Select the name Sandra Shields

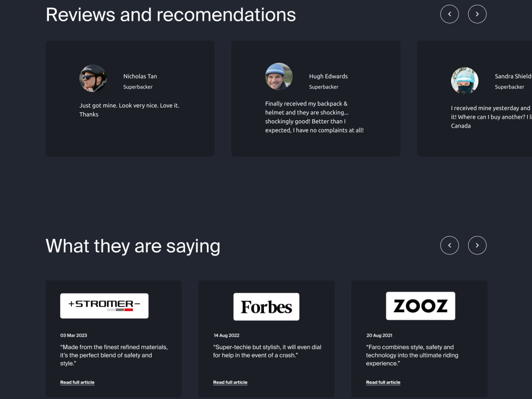pos(513,76)
